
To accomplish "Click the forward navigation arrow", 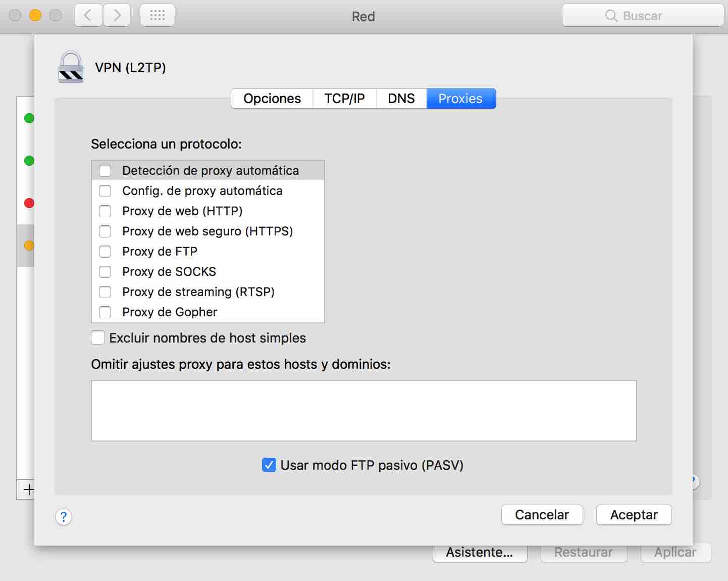I will (x=117, y=16).
